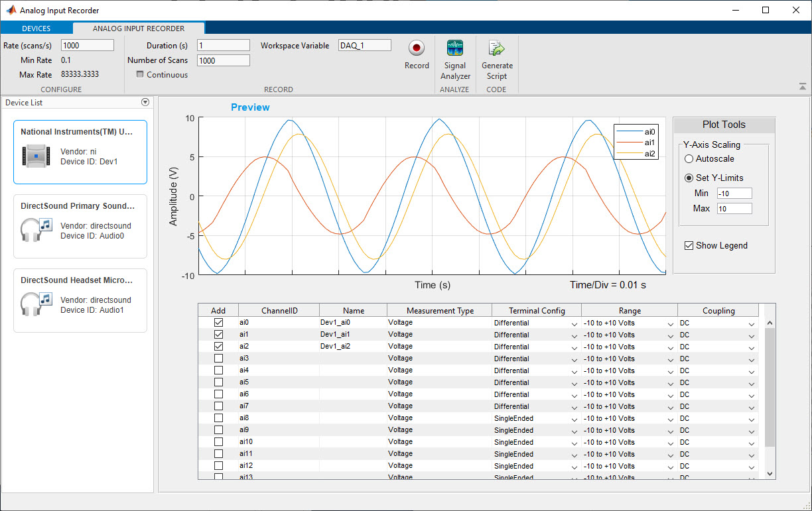The height and width of the screenshot is (511, 812).
Task: Select the DirectSound Headset Microphone device icon
Action: click(36, 304)
